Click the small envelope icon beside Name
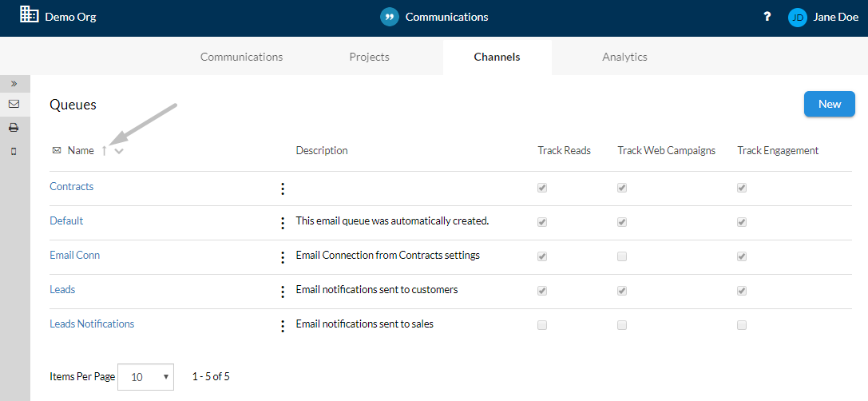Screen dimensions: 868x401 point(57,150)
